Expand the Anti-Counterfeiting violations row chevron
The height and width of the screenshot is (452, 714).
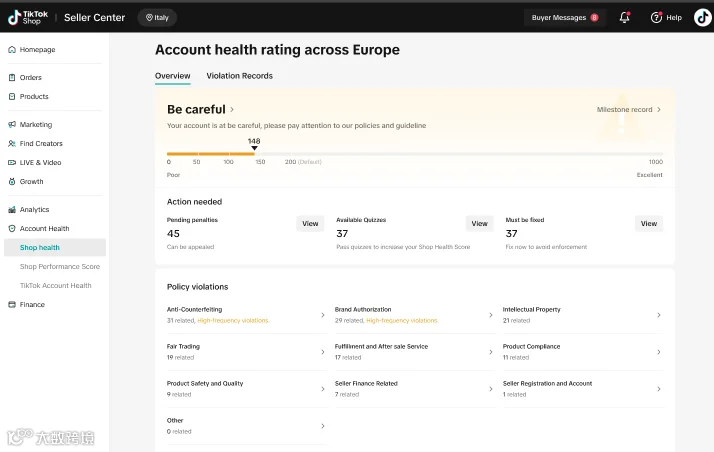[323, 315]
